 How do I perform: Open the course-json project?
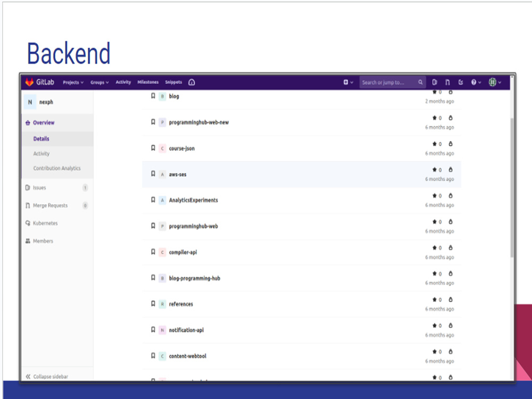[x=182, y=148]
